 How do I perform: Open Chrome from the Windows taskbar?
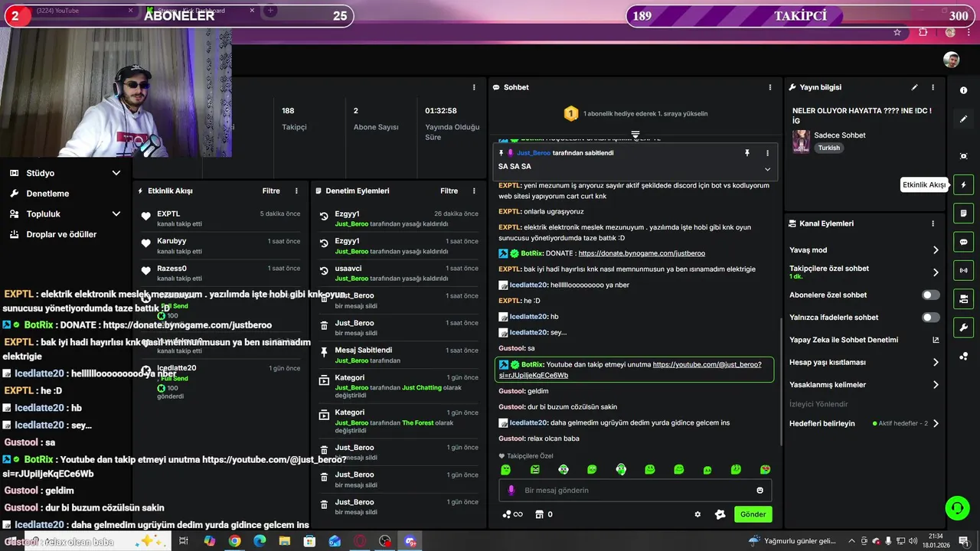[x=234, y=541]
